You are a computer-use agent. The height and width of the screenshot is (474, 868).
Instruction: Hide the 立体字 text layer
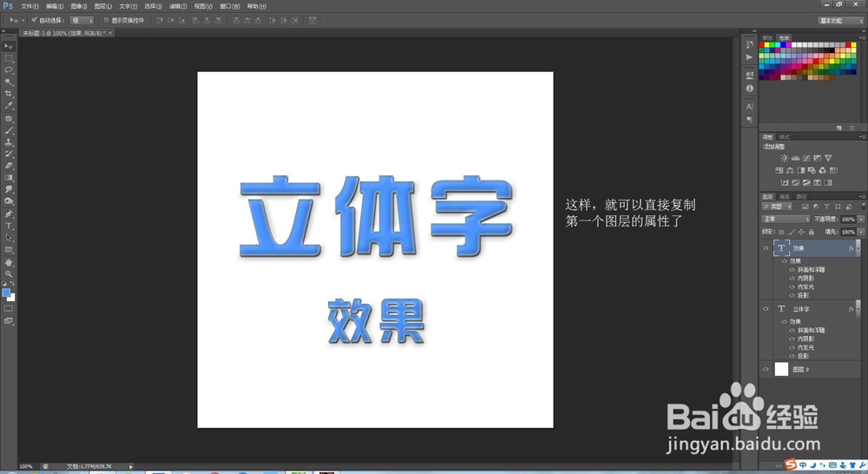(x=766, y=309)
